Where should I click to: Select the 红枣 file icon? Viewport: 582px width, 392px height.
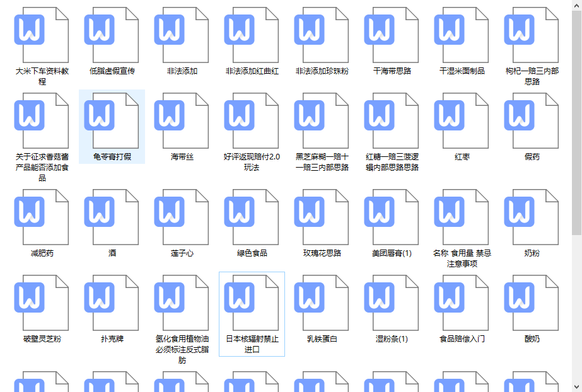tap(462, 120)
